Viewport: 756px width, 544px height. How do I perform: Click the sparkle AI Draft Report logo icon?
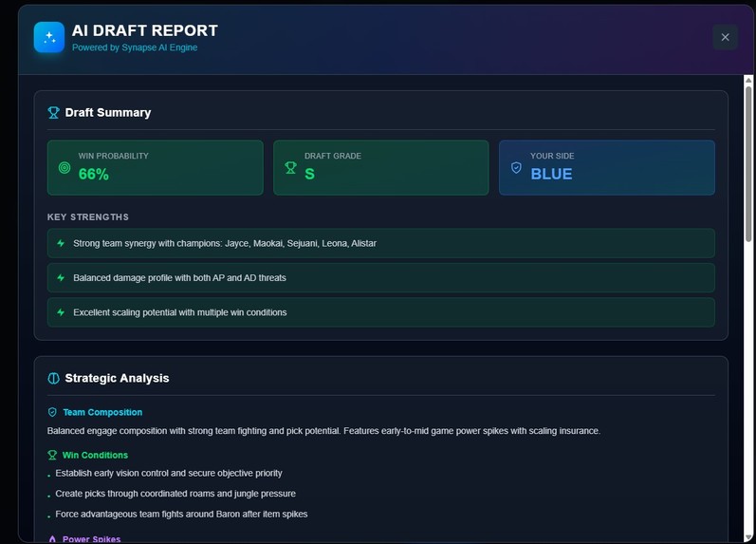[49, 37]
